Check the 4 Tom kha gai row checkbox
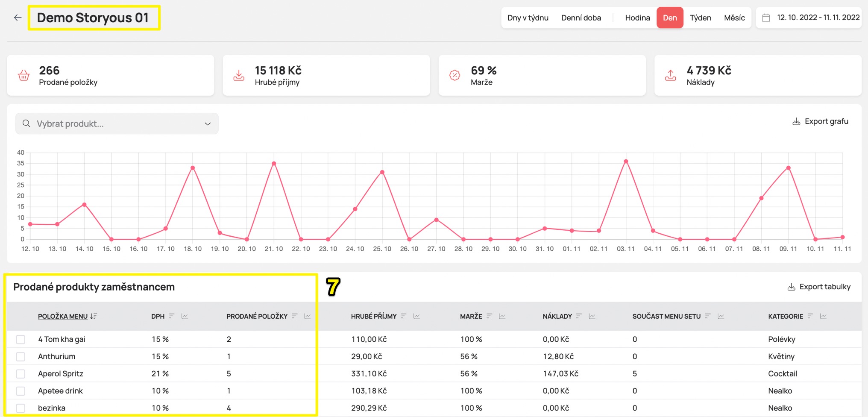This screenshot has height=417, width=868. tap(21, 339)
